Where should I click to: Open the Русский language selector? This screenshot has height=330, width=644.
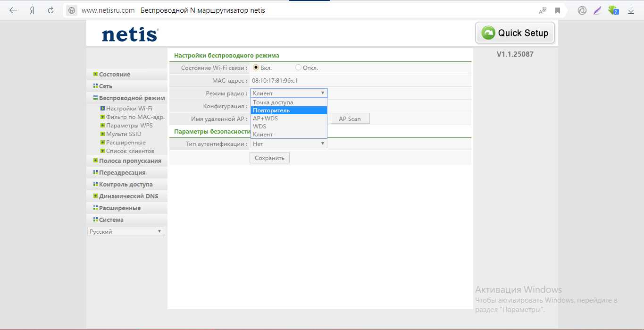(x=126, y=231)
